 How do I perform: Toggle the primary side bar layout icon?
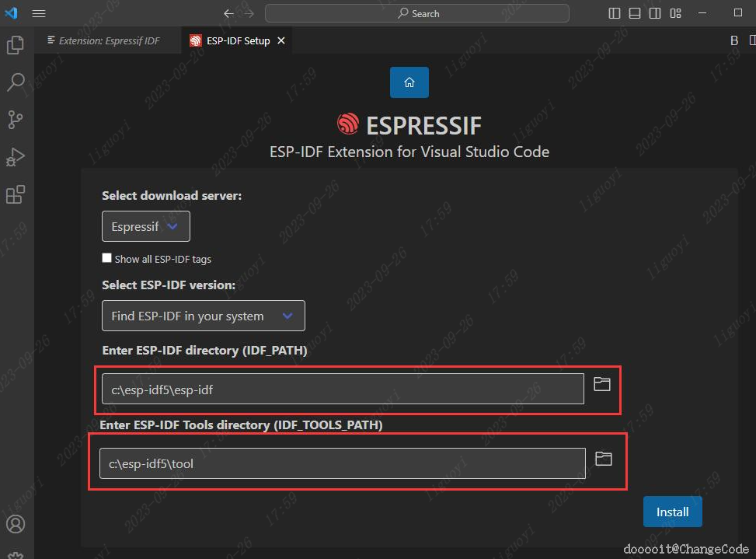[615, 13]
